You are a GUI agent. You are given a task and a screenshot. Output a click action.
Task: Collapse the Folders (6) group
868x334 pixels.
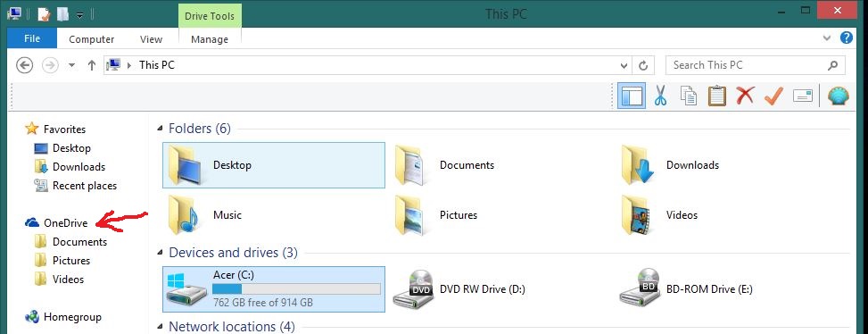click(160, 129)
